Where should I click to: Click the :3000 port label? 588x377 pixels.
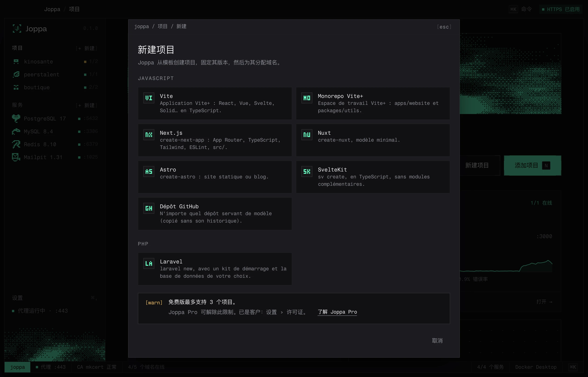[544, 236]
